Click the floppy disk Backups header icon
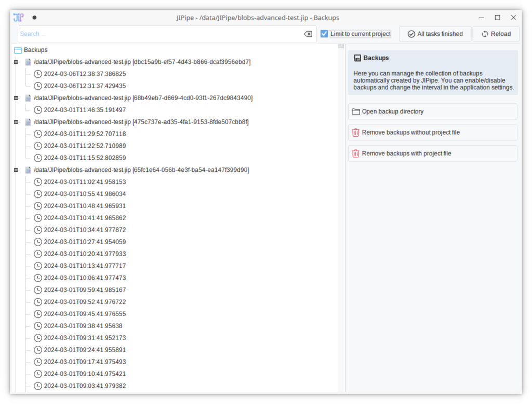 [x=357, y=58]
